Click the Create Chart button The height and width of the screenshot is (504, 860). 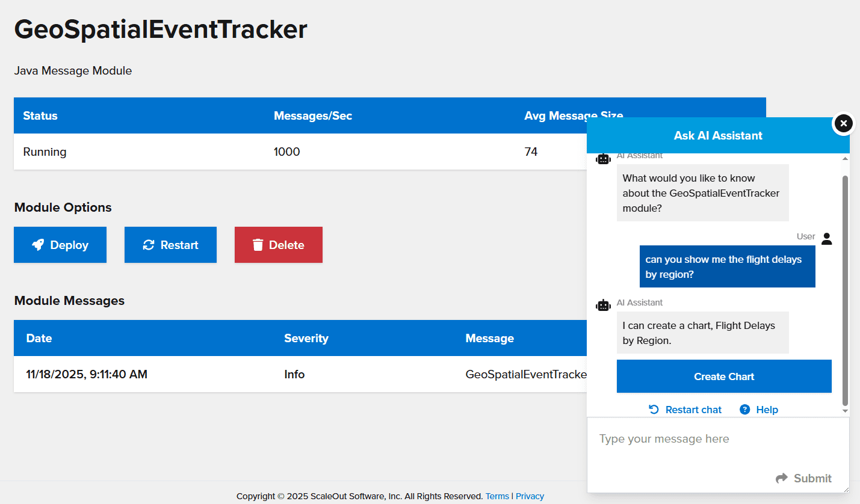point(724,376)
